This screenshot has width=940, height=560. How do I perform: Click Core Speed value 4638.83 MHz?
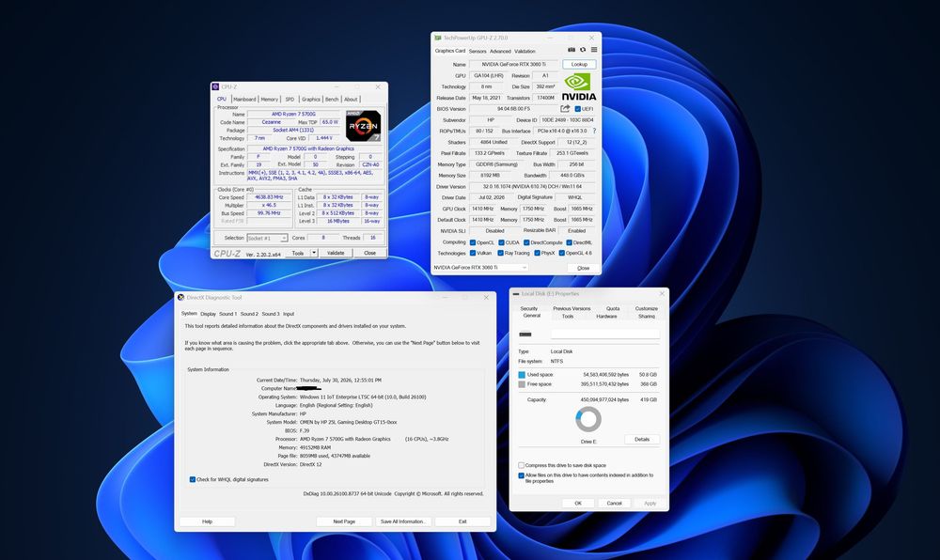point(269,197)
